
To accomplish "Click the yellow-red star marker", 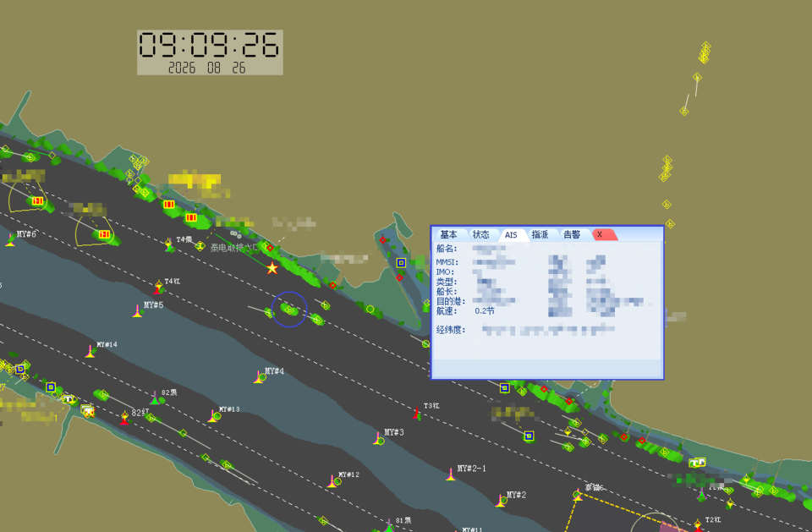I will click(272, 268).
